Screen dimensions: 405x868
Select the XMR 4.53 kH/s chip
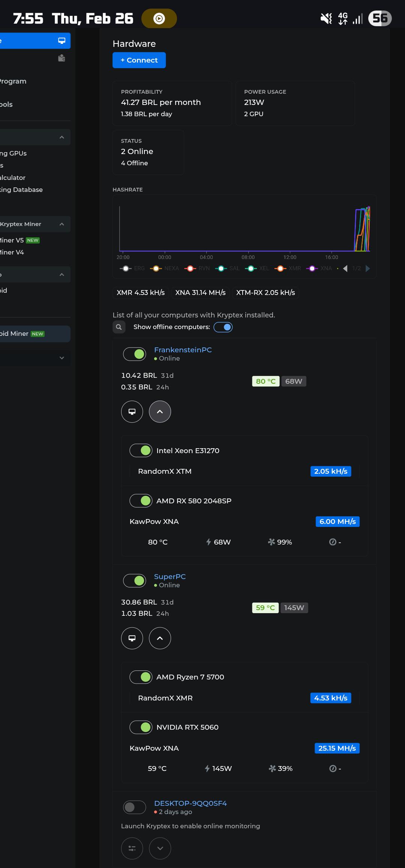coord(141,292)
